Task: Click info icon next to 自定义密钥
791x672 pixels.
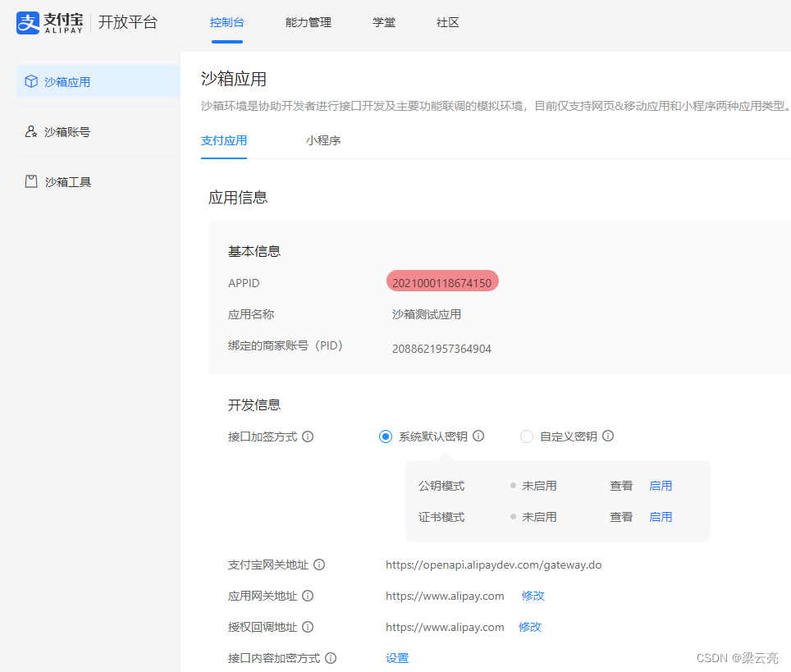Action: click(x=608, y=436)
